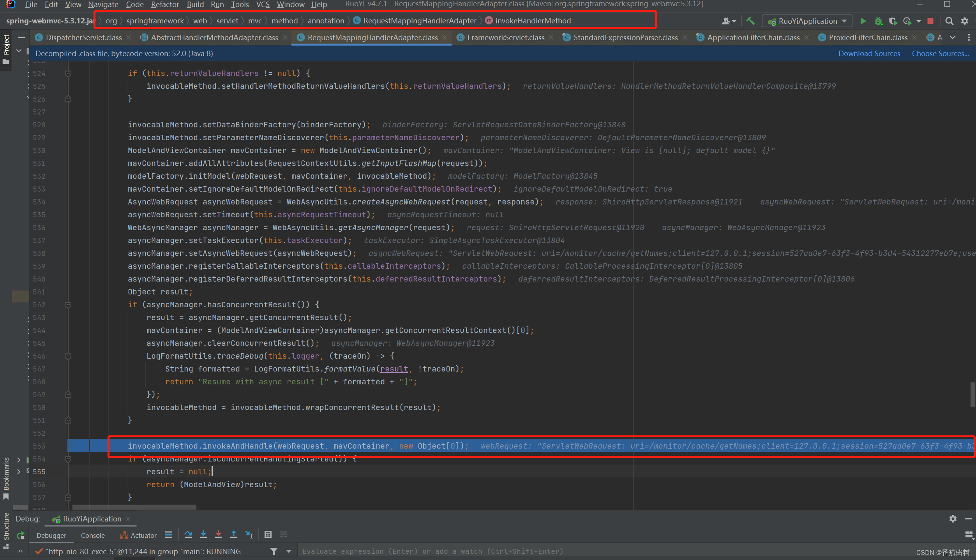
Task: Select the Actuator debug tab
Action: (x=138, y=535)
